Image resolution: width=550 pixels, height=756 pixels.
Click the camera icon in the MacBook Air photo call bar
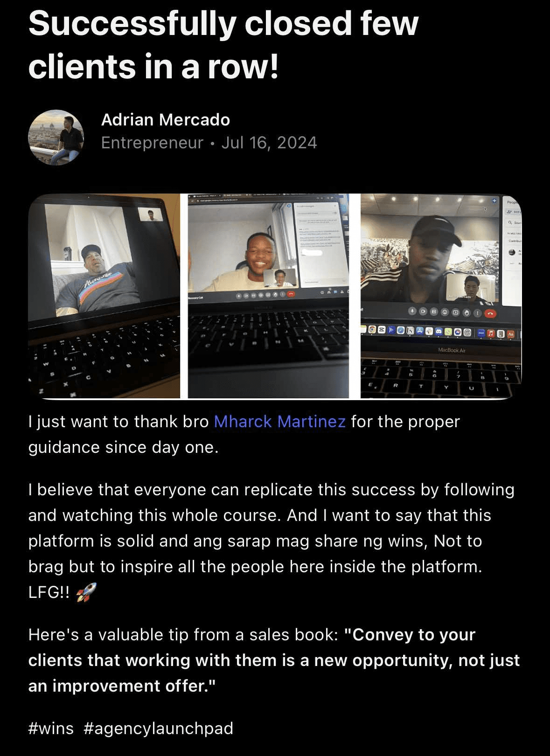click(x=423, y=312)
